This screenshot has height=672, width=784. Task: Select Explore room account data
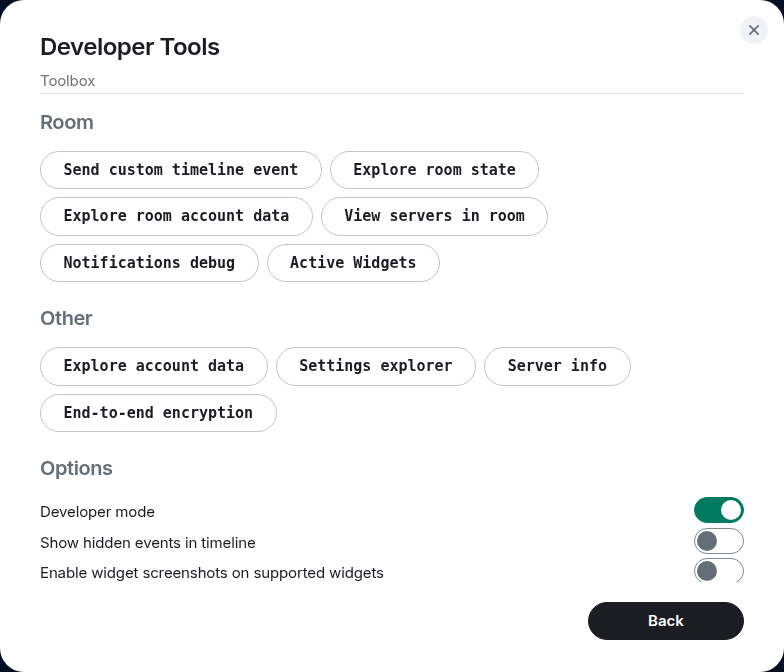(176, 216)
